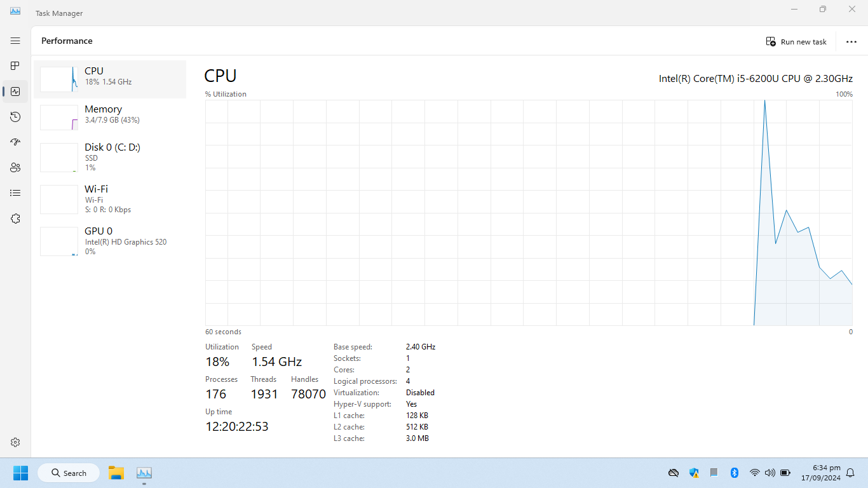
Task: Open the Services page icon
Action: (15, 219)
